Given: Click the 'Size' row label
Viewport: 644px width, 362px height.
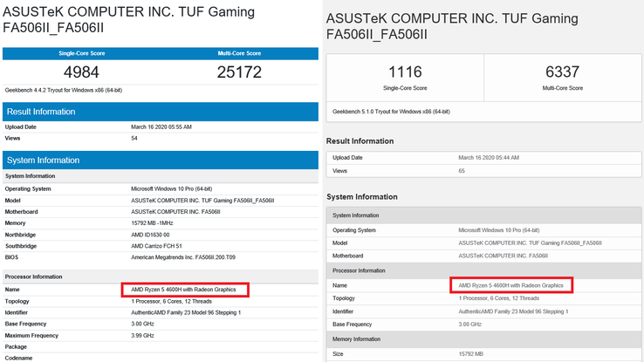Looking at the screenshot, I should pyautogui.click(x=338, y=354).
